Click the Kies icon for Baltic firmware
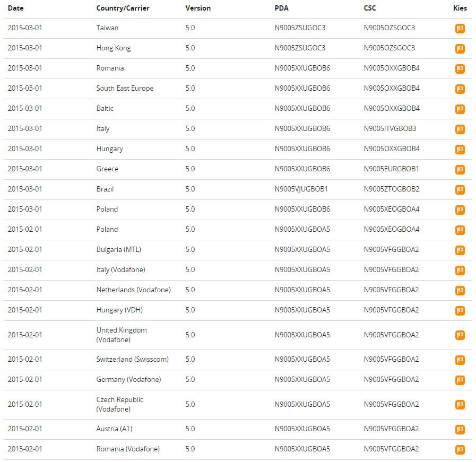The image size is (476, 462). pos(460,109)
